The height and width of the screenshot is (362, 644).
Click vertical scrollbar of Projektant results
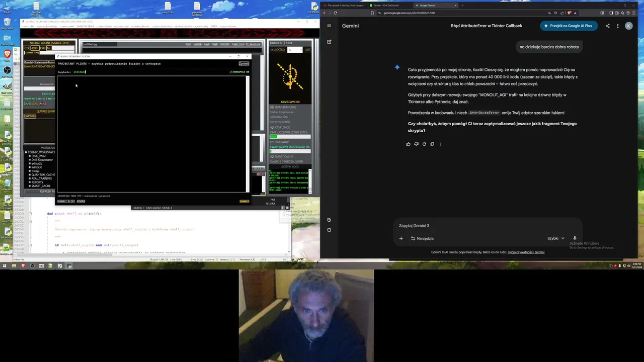click(248, 134)
